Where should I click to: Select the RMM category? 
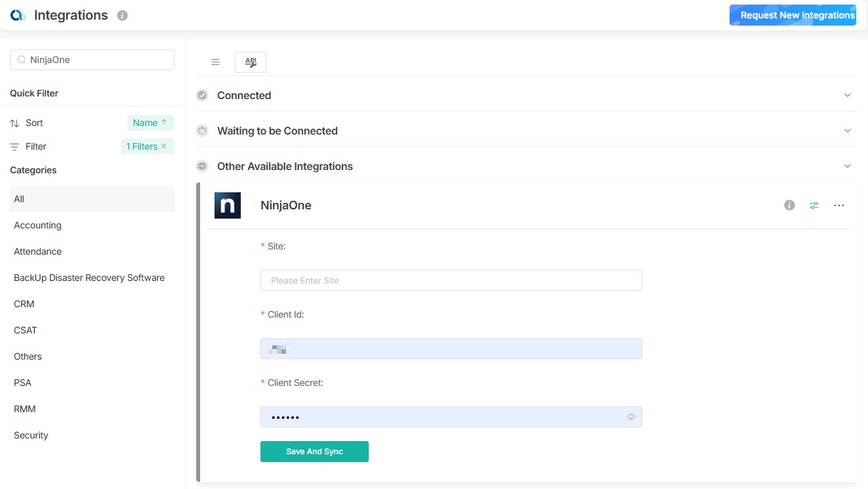pos(25,409)
